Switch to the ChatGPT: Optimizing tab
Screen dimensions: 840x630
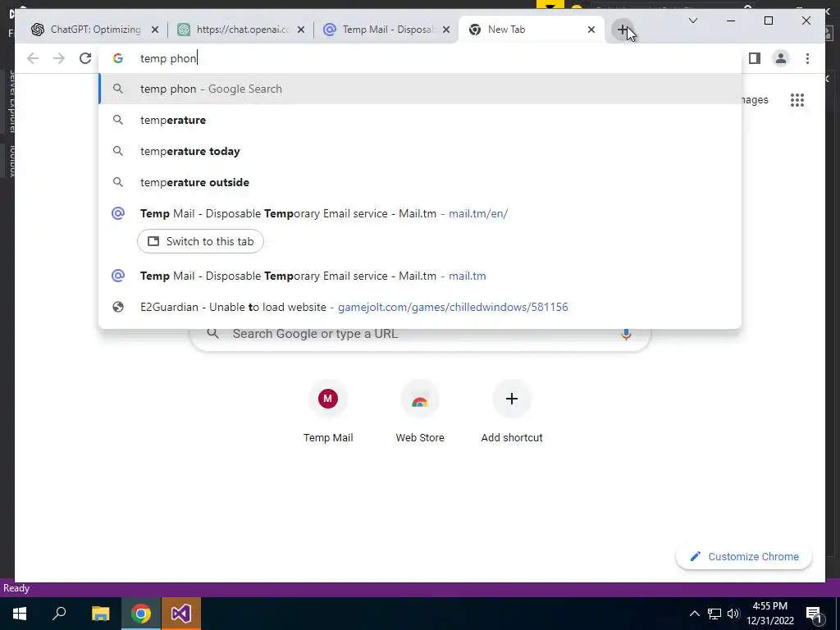[94, 30]
